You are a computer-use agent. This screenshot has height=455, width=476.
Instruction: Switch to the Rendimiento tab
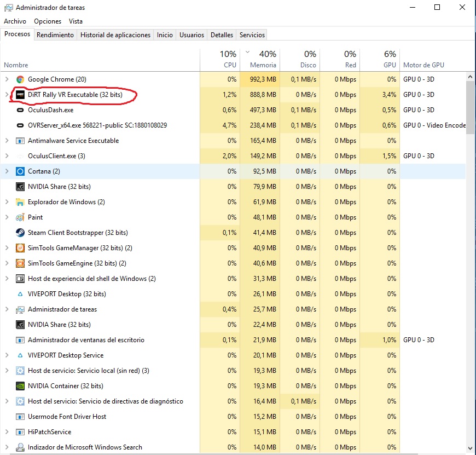[55, 35]
